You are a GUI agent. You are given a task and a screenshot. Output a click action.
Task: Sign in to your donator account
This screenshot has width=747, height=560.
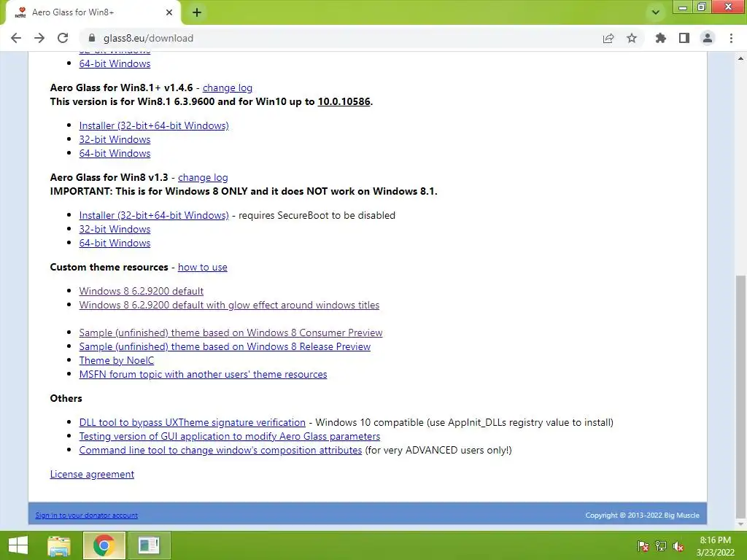pos(86,516)
